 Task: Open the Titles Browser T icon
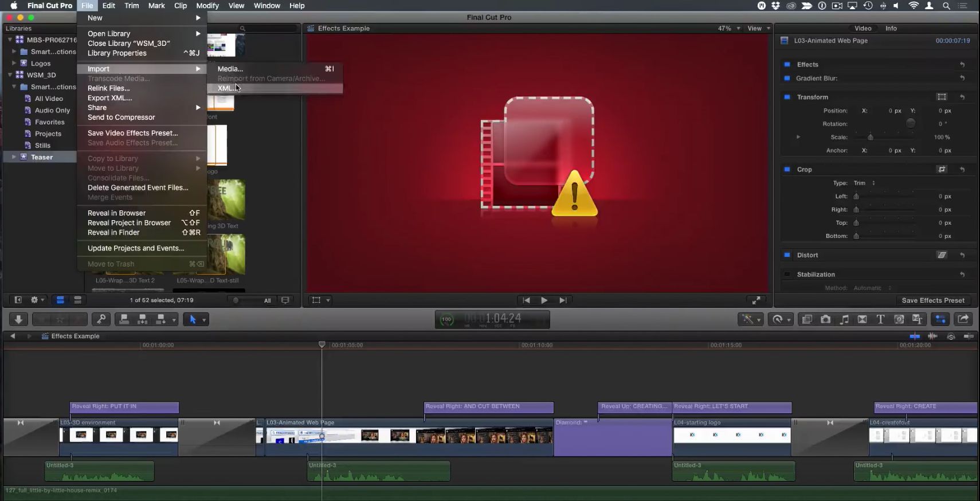click(x=880, y=319)
